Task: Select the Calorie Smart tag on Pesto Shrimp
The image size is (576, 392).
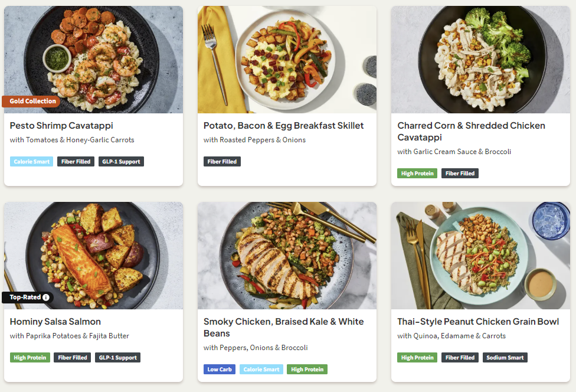Action: pyautogui.click(x=31, y=162)
